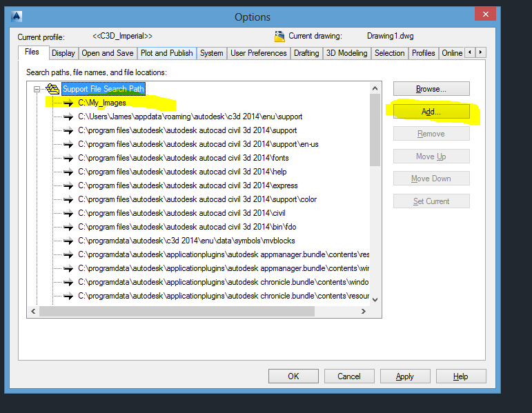Click the Cancel button
The height and width of the screenshot is (413, 532).
pyautogui.click(x=349, y=376)
